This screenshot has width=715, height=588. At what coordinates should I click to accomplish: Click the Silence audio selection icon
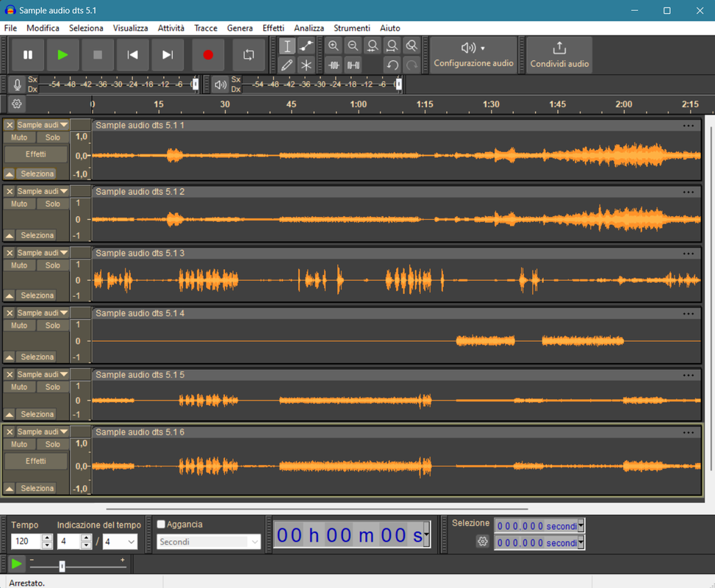[353, 65]
